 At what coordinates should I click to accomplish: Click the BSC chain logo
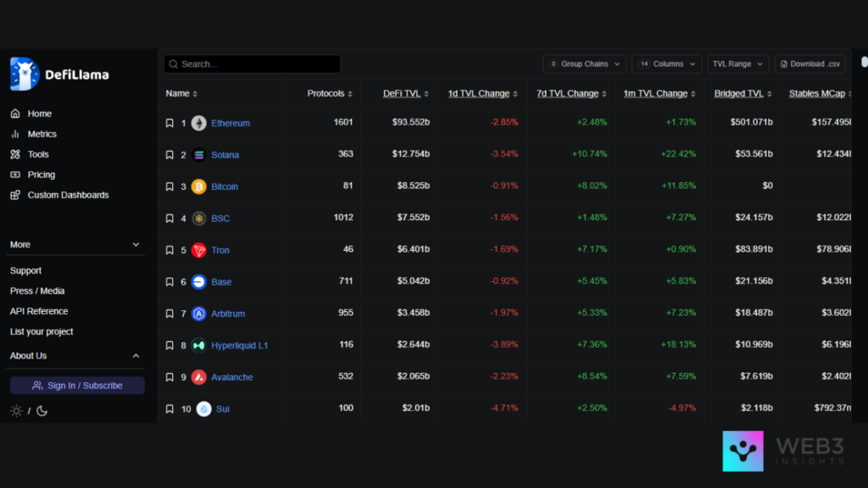tap(198, 218)
